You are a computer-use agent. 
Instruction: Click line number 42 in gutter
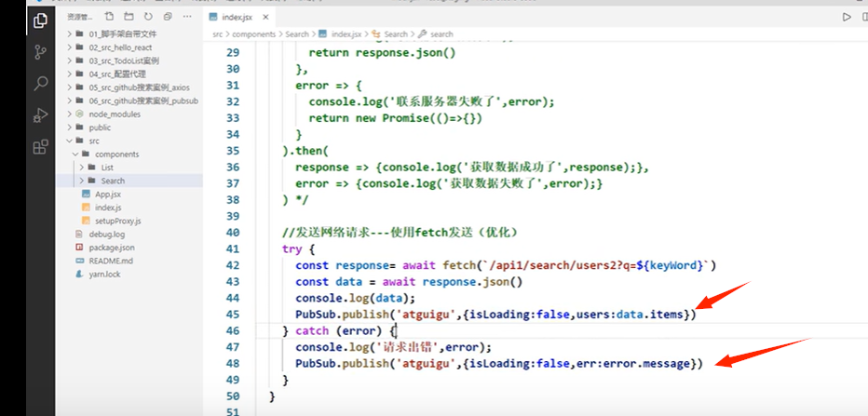(x=233, y=265)
